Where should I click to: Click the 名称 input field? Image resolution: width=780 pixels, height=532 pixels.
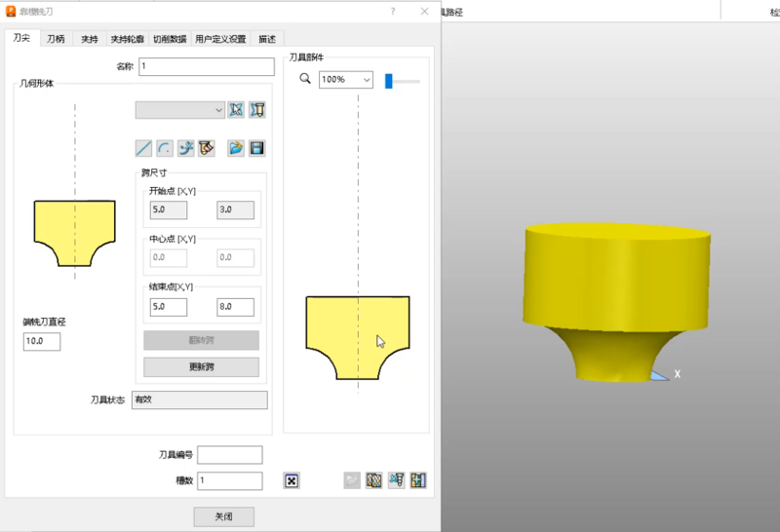click(207, 67)
